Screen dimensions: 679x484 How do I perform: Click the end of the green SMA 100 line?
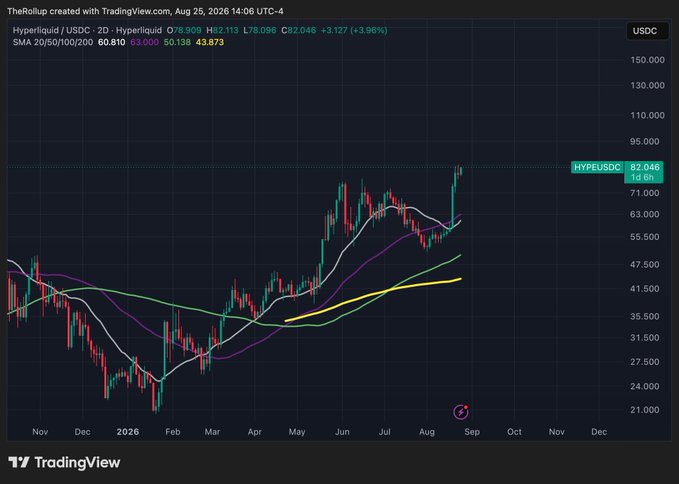(460, 255)
